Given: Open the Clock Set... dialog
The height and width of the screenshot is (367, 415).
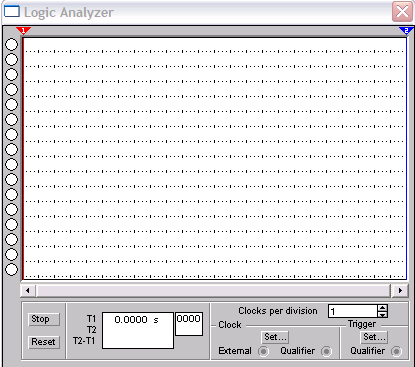Looking at the screenshot, I should click(x=275, y=337).
